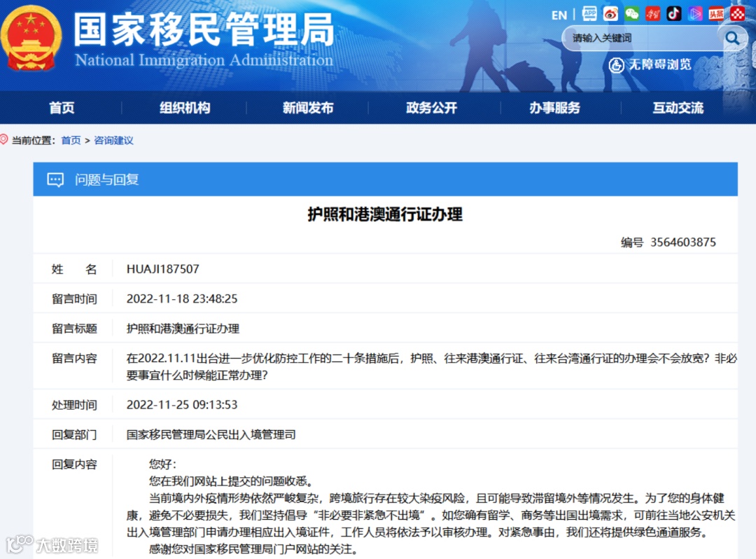756x559 pixels.
Task: Click the message time 2022-11-18 23:48:25
Action: 182,298
